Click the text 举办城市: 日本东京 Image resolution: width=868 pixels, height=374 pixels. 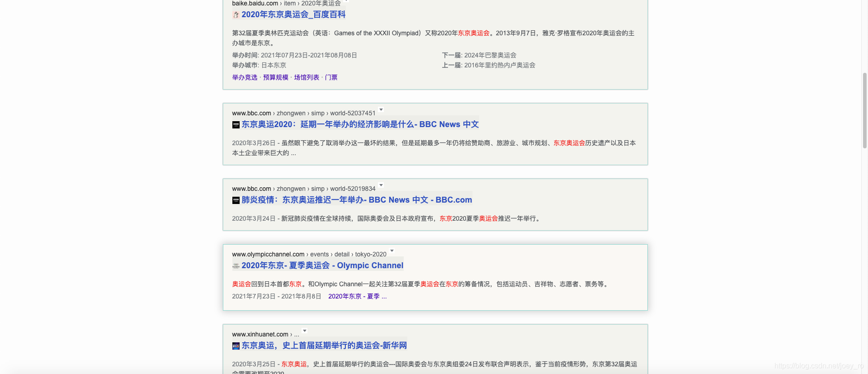259,65
